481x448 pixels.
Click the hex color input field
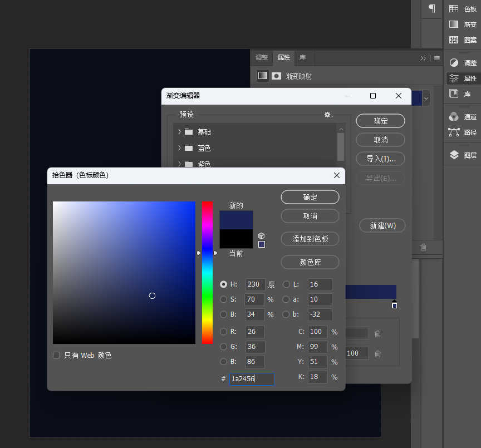(252, 379)
